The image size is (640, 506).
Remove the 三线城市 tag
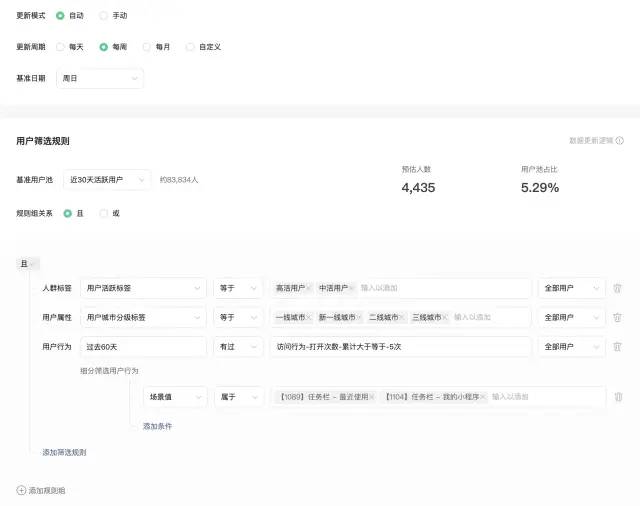pyautogui.click(x=444, y=317)
